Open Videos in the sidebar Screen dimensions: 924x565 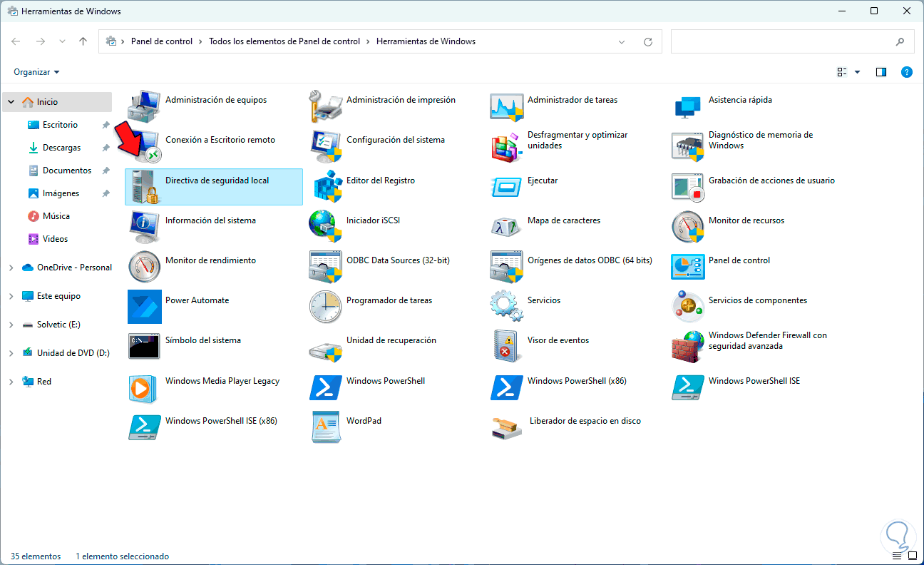tap(55, 239)
